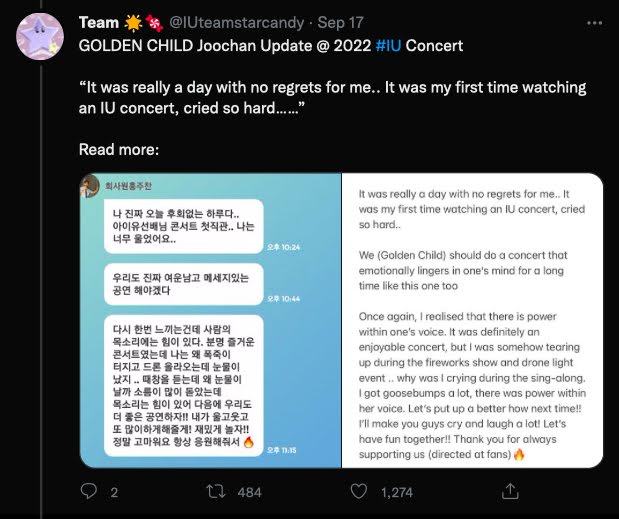This screenshot has height=519, width=619.
Task: Click the Read more text
Action: click(119, 150)
